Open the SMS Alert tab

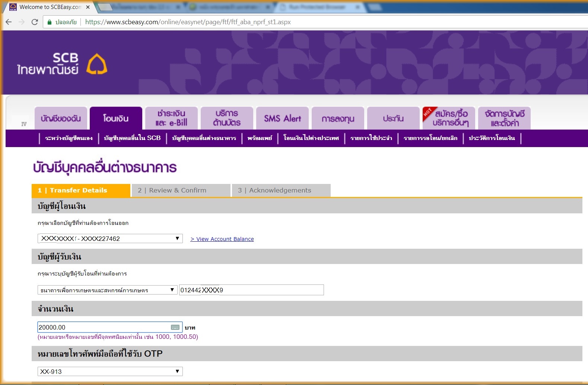point(282,118)
